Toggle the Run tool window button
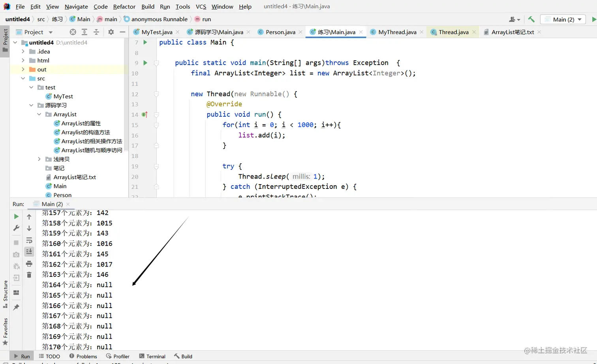This screenshot has height=364, width=597. coord(21,356)
